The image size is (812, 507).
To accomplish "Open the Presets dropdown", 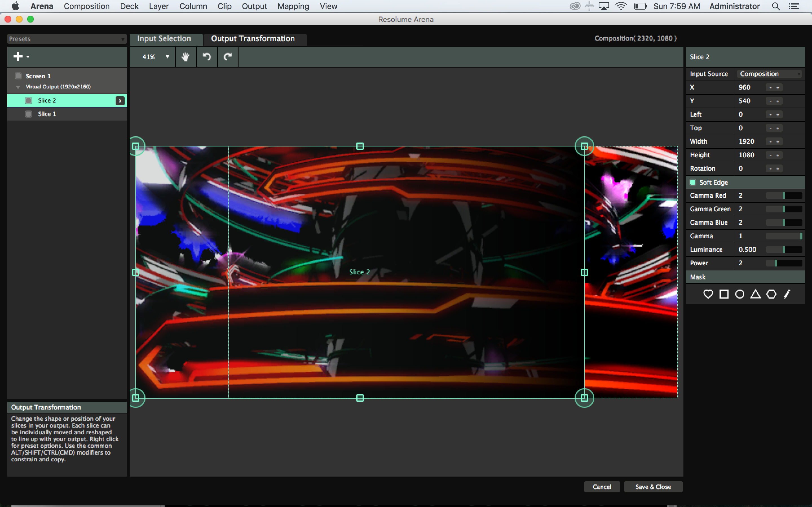I will click(x=67, y=39).
